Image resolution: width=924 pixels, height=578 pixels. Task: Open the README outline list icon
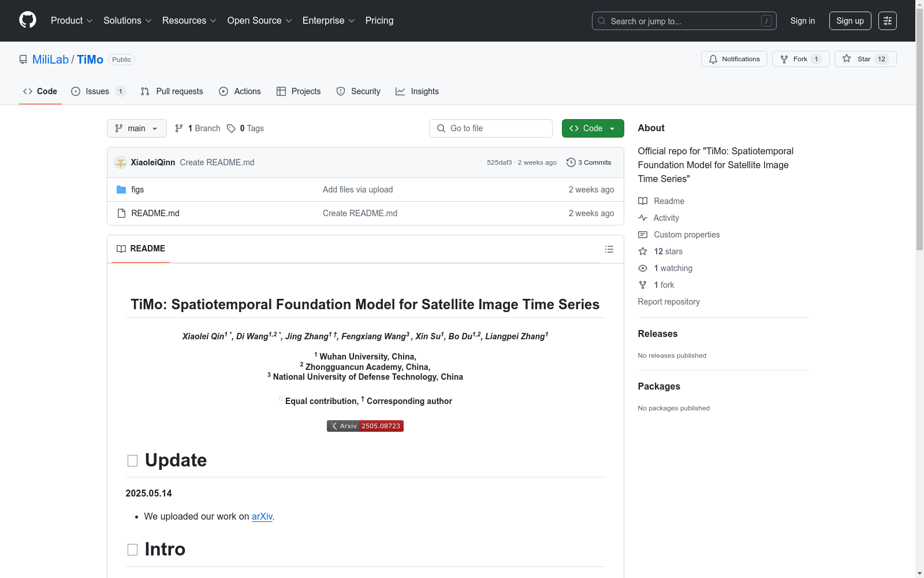(x=609, y=249)
